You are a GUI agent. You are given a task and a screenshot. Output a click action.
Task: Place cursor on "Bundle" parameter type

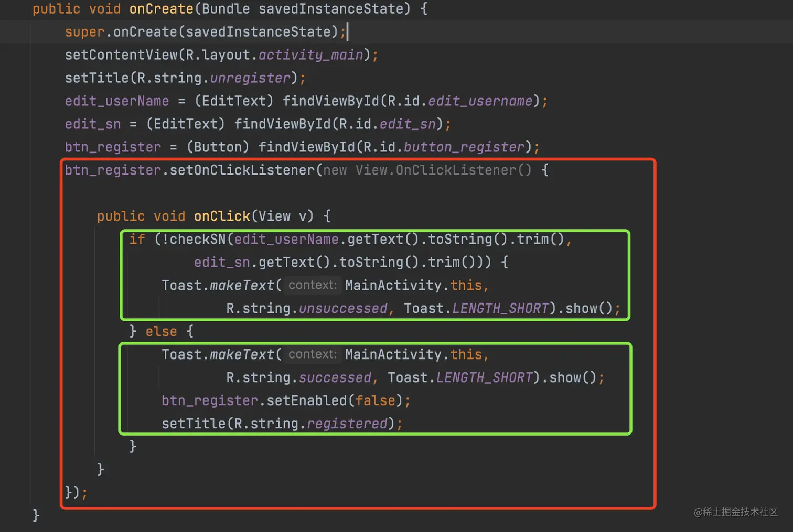pos(226,9)
